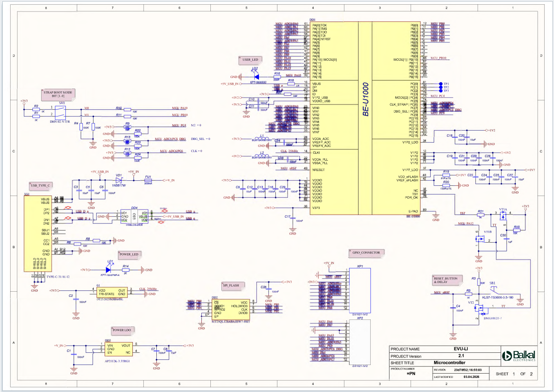
Task: Click the USER_LED section label
Action: tap(250, 60)
